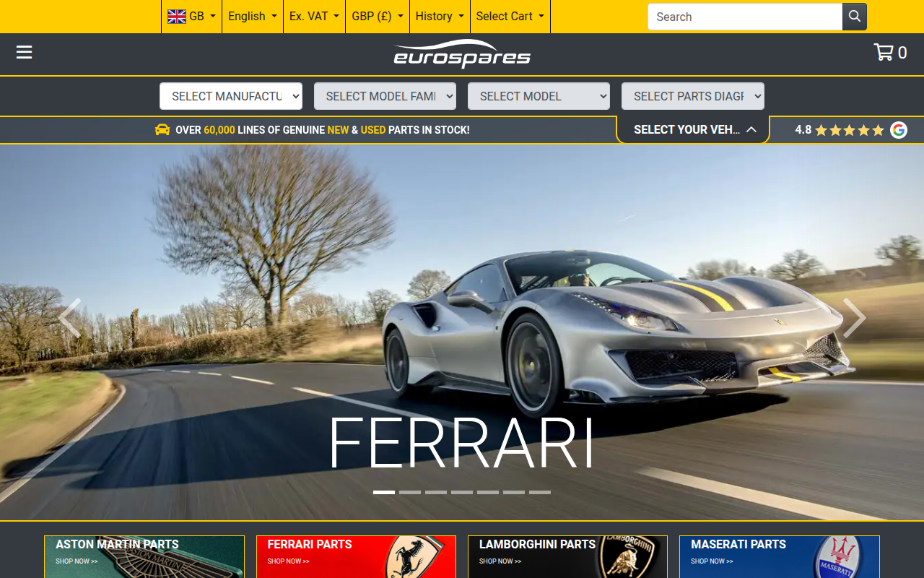Click the yellow car icon in stock banner

point(162,130)
